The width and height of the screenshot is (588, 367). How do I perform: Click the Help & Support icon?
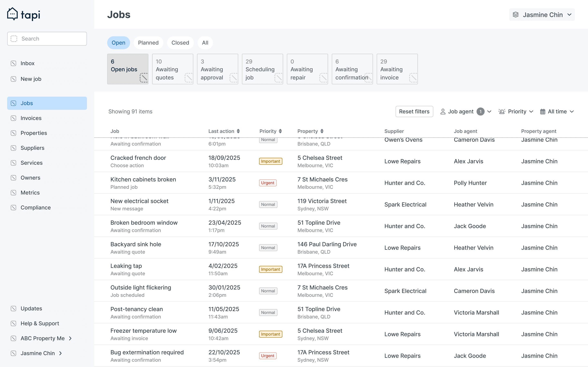pyautogui.click(x=14, y=323)
